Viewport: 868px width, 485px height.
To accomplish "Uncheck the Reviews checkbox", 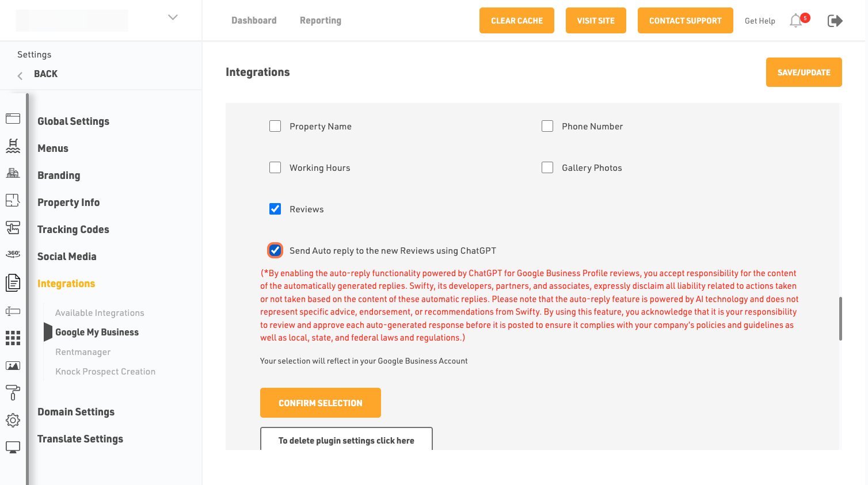I will (x=275, y=209).
